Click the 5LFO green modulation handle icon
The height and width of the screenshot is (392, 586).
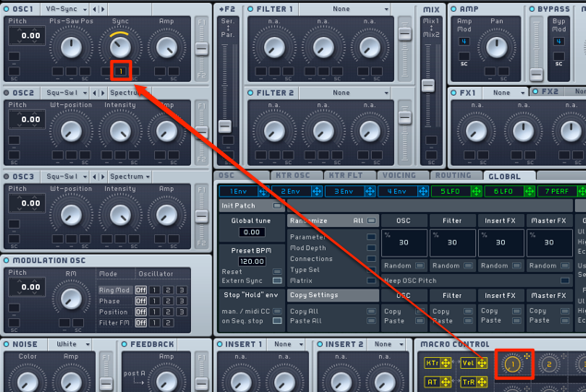[476, 192]
